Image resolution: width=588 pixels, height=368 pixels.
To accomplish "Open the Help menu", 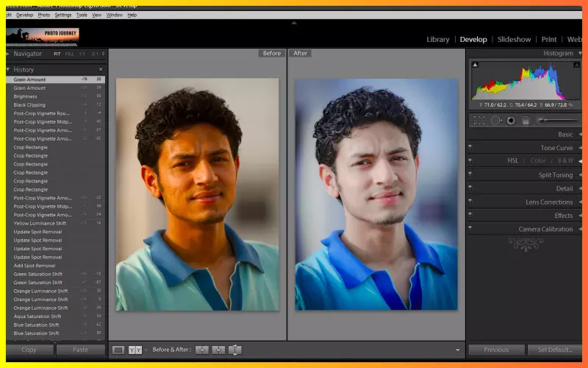I will click(x=132, y=15).
